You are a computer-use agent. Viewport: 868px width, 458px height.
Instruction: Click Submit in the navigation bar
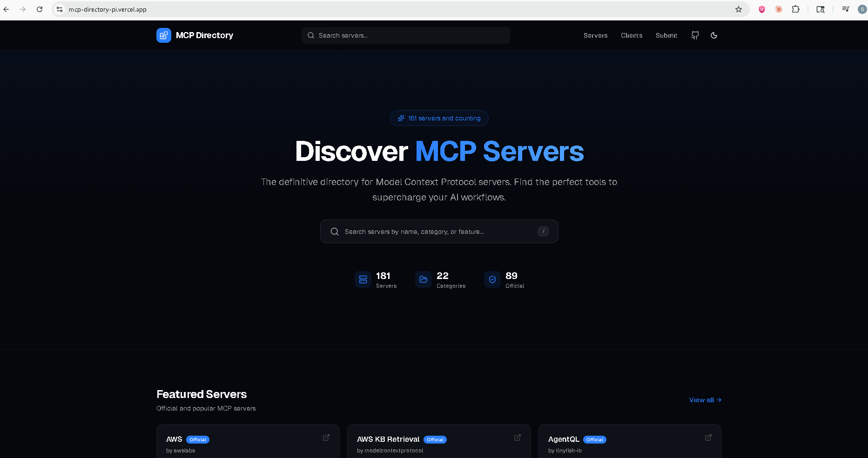666,35
